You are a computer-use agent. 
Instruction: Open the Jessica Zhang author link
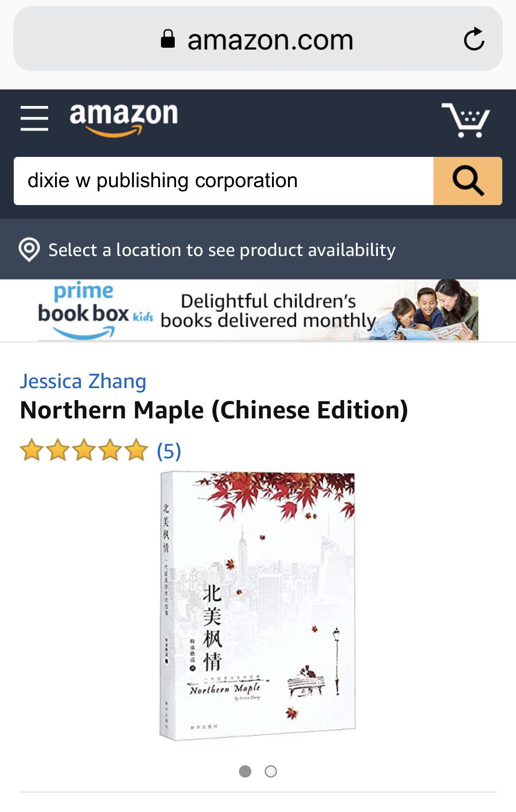point(83,381)
